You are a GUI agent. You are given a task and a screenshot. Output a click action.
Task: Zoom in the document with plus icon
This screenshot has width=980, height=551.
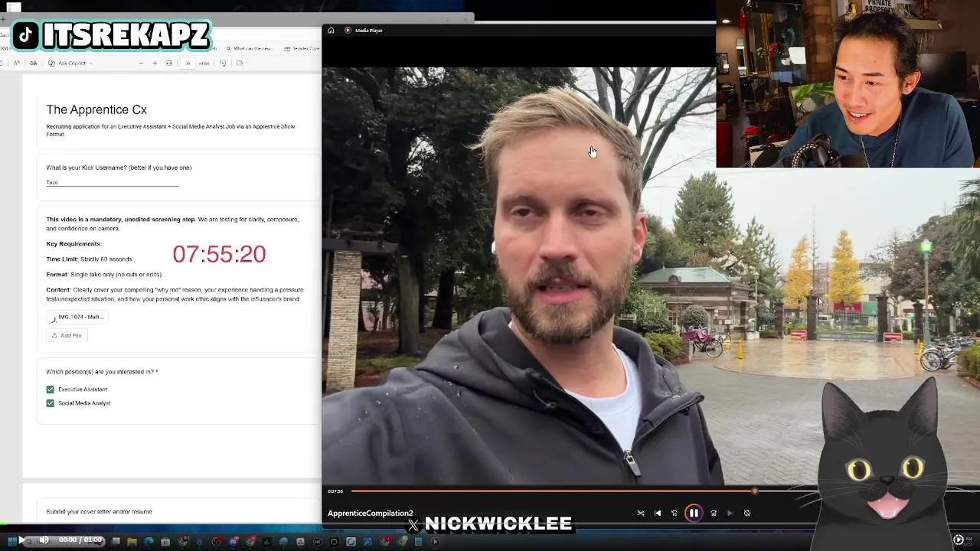(x=155, y=64)
